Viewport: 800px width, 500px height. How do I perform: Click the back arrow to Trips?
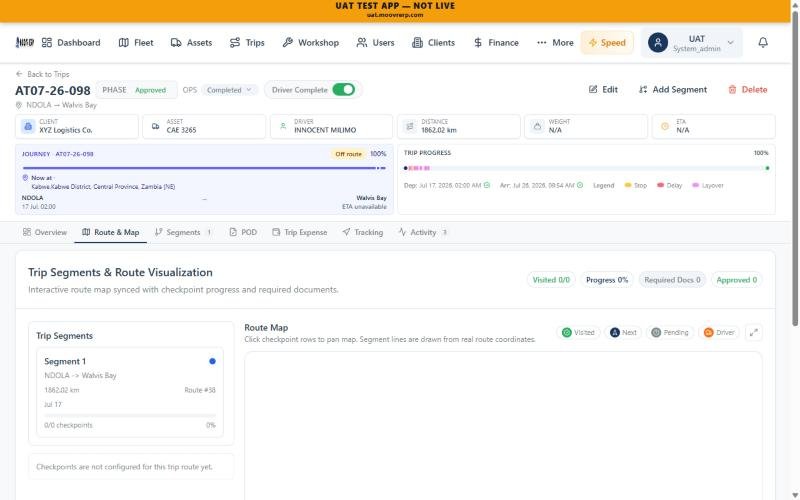(19, 74)
